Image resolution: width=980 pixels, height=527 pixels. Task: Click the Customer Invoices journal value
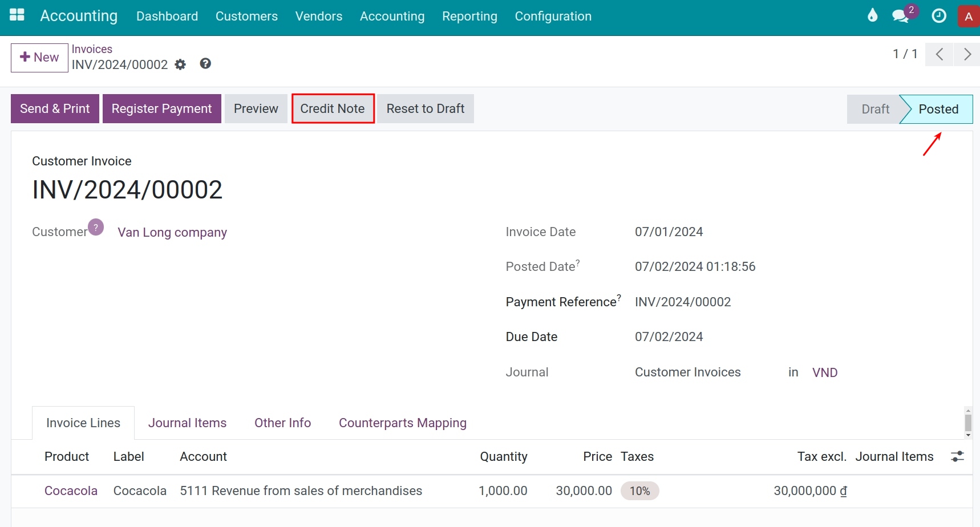click(x=687, y=372)
